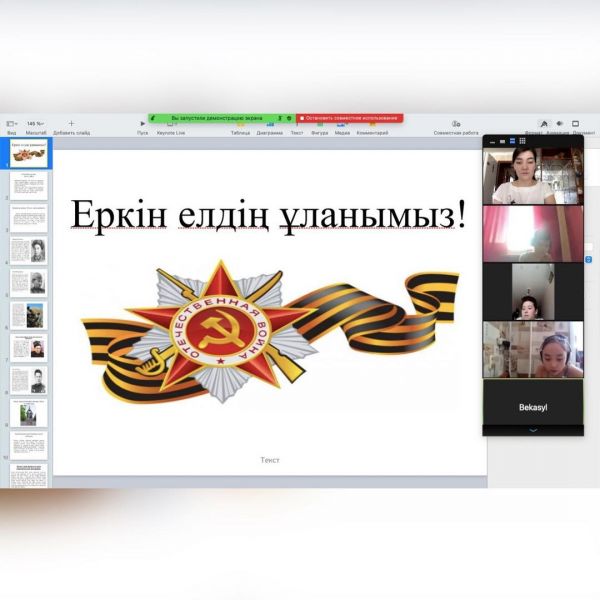Click the Вид view options icon
This screenshot has width=600, height=600.
[11, 123]
